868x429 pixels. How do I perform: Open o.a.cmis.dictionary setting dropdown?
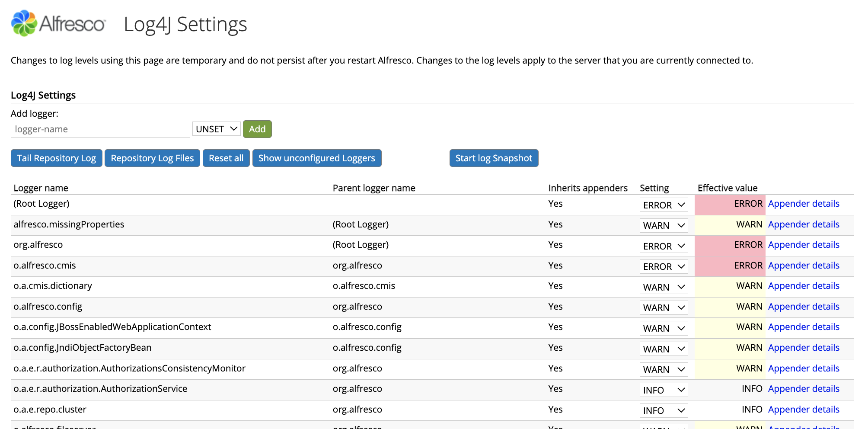click(664, 287)
